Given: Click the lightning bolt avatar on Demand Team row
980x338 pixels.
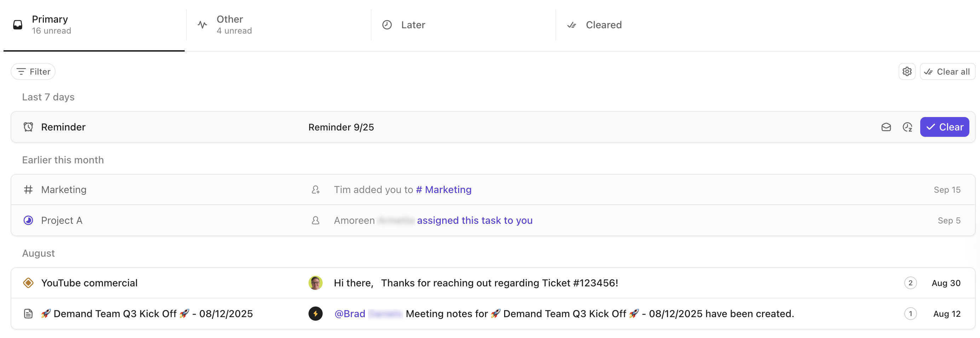Looking at the screenshot, I should [315, 313].
